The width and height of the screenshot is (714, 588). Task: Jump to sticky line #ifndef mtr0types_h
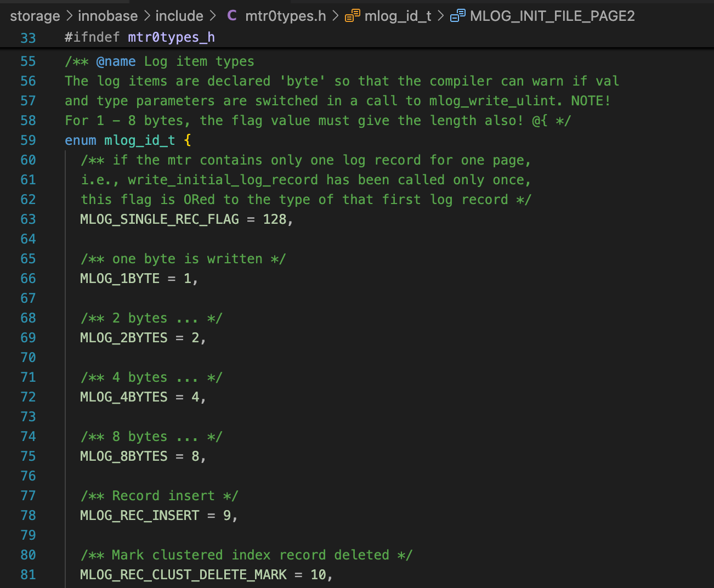140,37
